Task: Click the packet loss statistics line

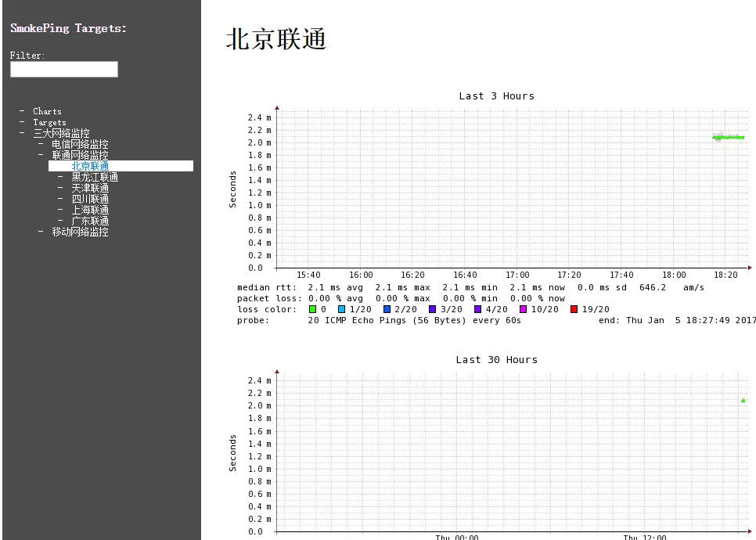Action: pyautogui.click(x=401, y=298)
